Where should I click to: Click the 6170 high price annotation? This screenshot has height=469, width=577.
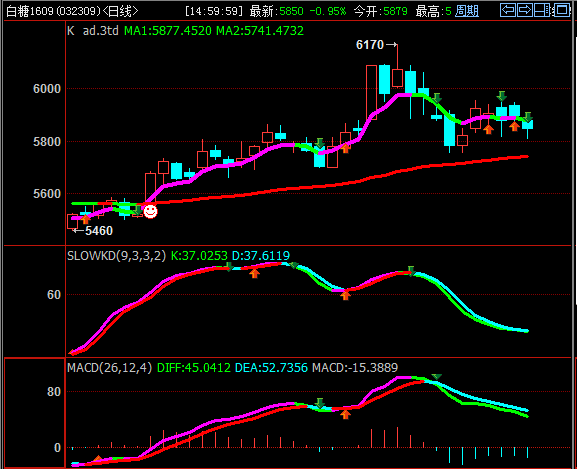pyautogui.click(x=370, y=45)
